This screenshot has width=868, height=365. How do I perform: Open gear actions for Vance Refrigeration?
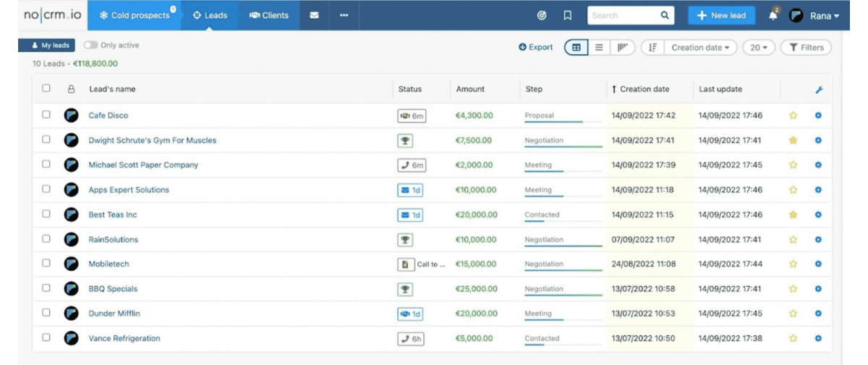point(818,338)
